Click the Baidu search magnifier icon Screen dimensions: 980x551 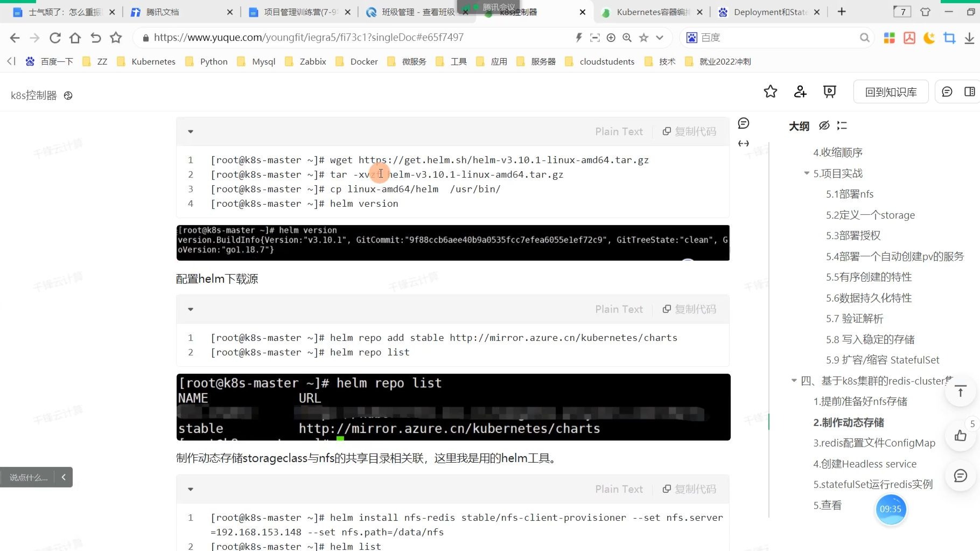(x=864, y=38)
